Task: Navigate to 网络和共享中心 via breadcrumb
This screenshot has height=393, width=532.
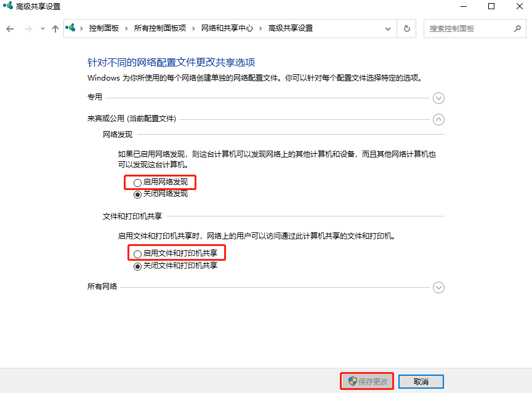Action: point(228,28)
